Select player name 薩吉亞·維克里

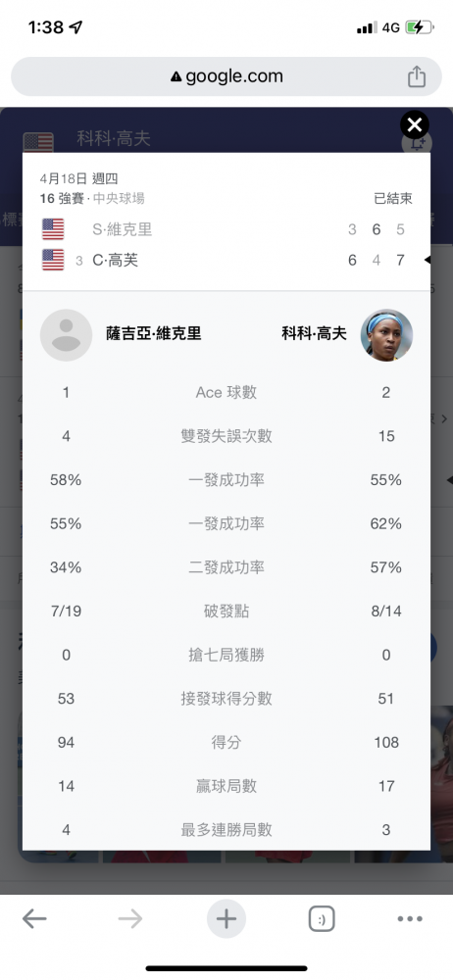coord(154,334)
